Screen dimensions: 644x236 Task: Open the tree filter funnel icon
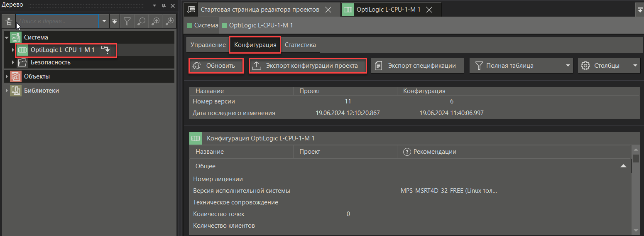(127, 21)
